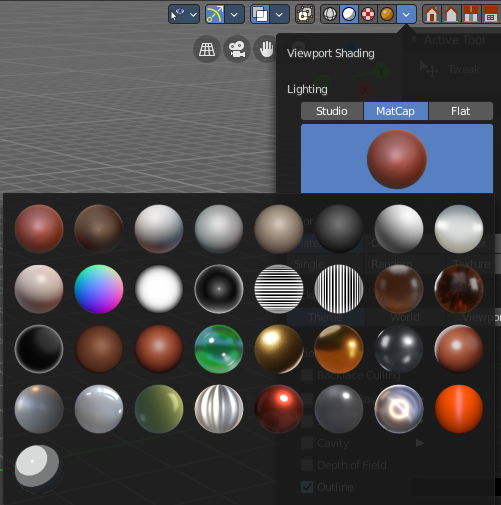Click the red notched building icon
Screen dimensions: 501x505
471,14
